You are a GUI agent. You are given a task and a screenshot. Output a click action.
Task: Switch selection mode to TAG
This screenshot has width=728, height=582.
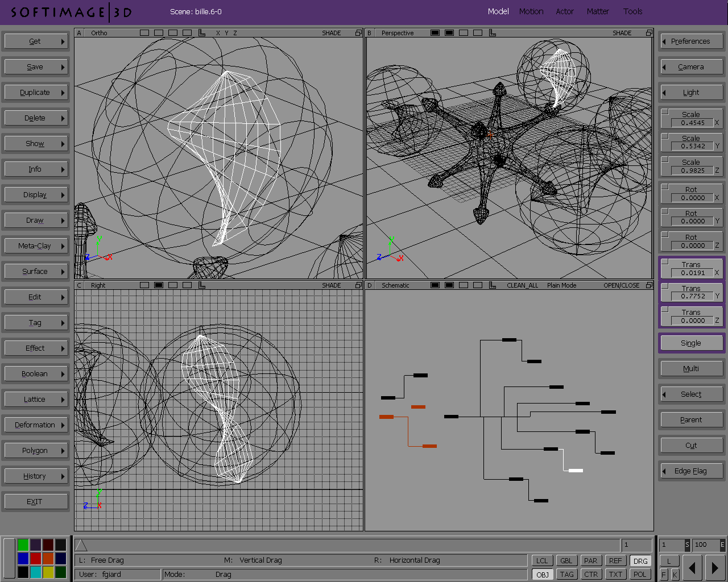pos(566,575)
